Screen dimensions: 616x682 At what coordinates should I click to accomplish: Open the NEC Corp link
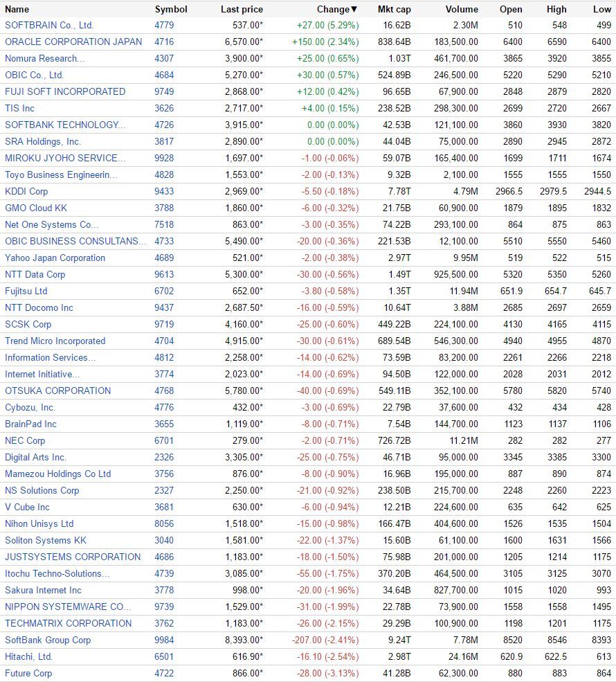point(25,440)
